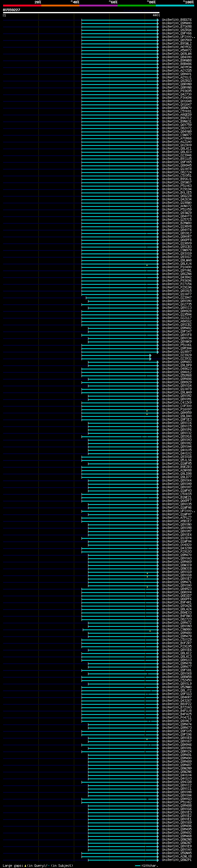Click the purple ~60% identity legend segment

point(98,6)
